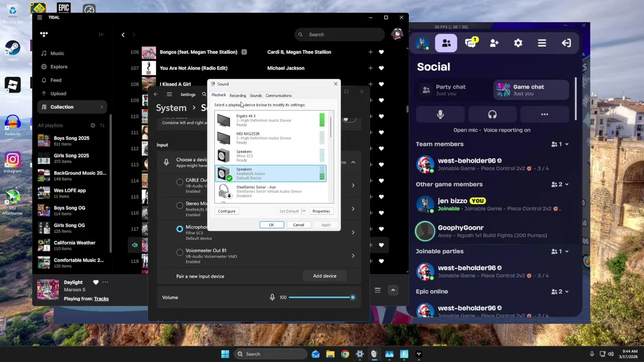This screenshot has width=644, height=362.
Task: Collapse the Choose a device section chevron
Action: click(x=353, y=162)
